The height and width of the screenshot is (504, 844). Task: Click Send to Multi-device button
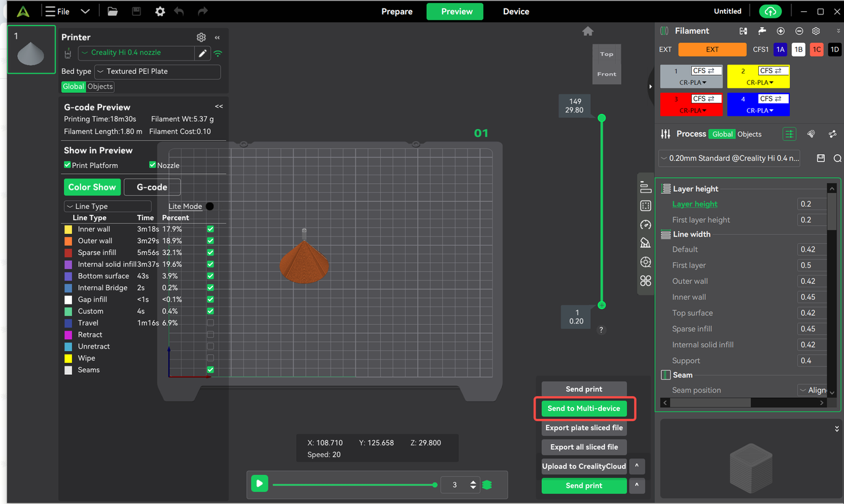point(584,408)
